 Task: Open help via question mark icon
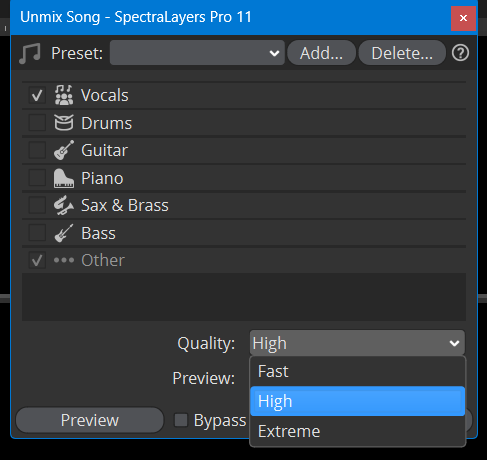click(x=460, y=53)
